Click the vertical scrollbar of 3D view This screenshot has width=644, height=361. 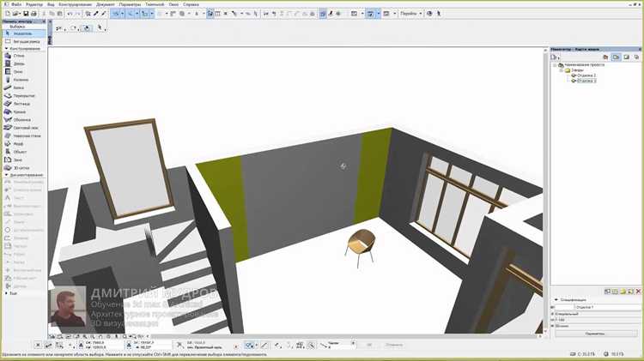pos(545,189)
